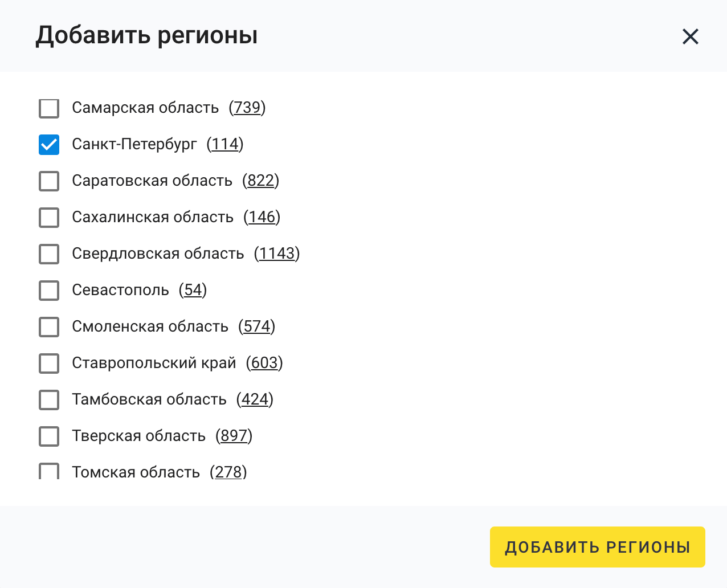
Task: Enable the Тверская область checkbox
Action: click(x=49, y=436)
